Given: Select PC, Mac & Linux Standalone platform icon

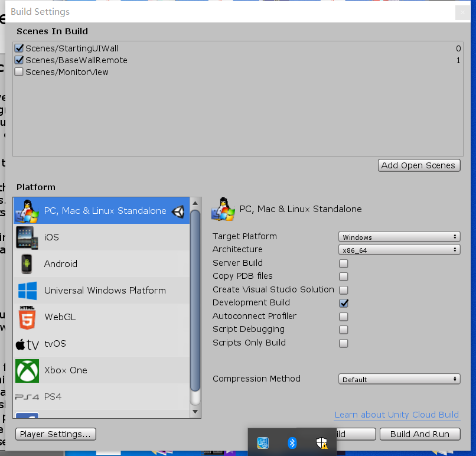Looking at the screenshot, I should (27, 211).
